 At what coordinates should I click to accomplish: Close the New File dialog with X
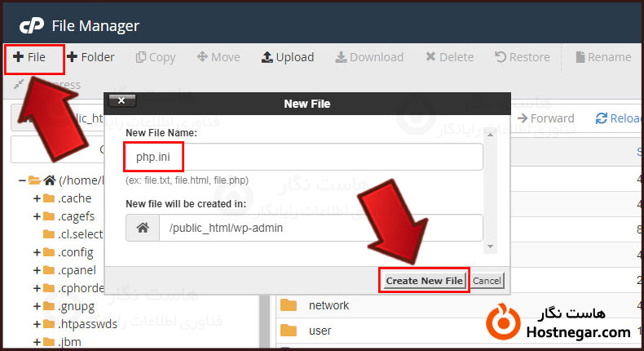coord(121,101)
